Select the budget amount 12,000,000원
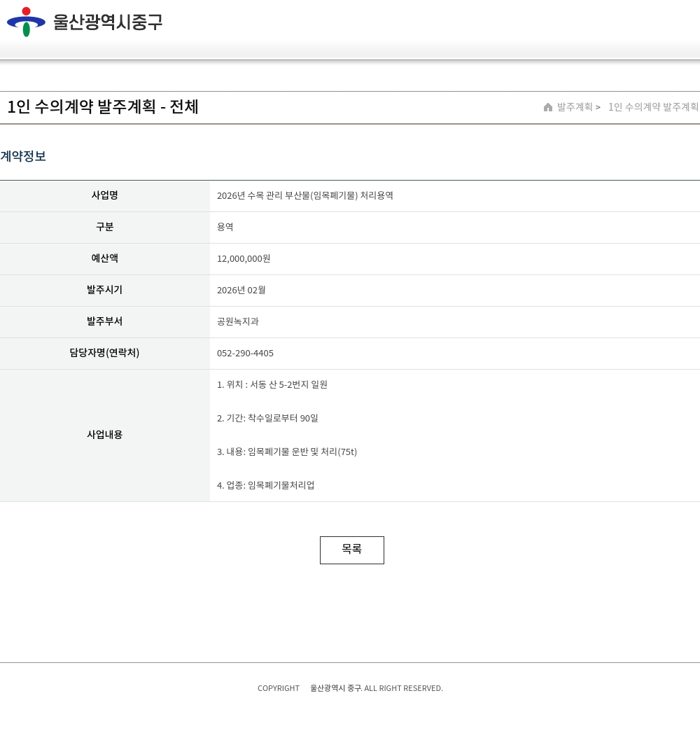 [244, 258]
